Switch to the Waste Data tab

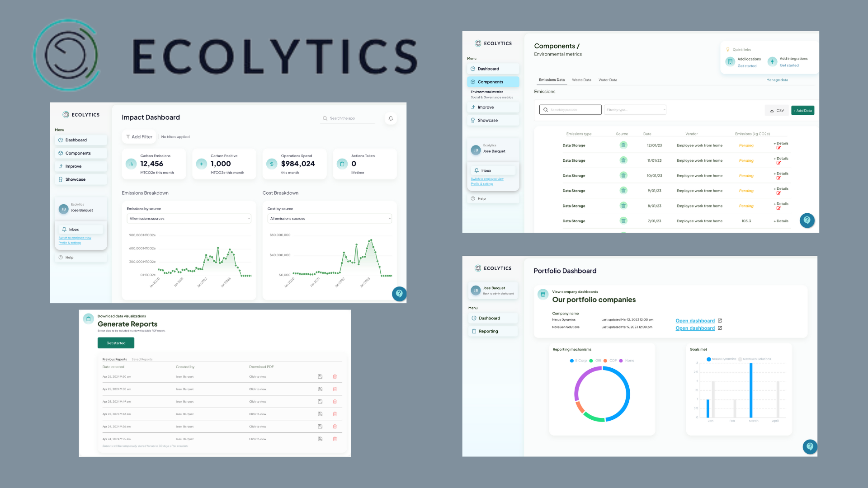coord(581,80)
